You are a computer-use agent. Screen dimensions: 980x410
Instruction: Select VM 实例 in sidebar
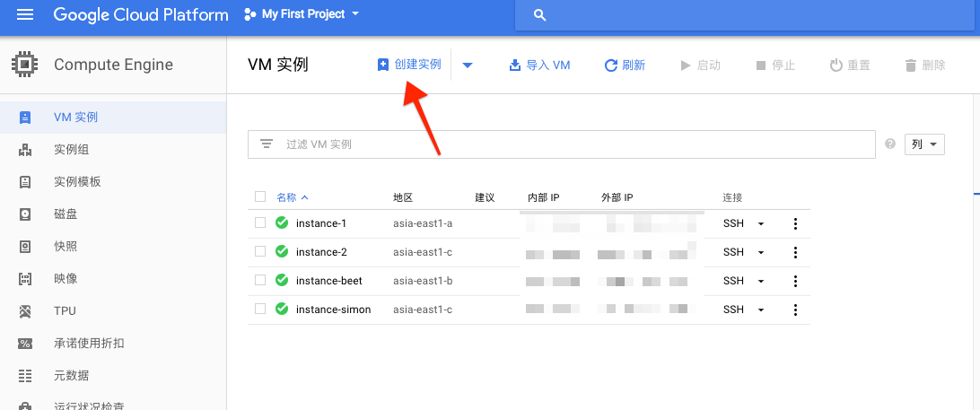point(113,117)
